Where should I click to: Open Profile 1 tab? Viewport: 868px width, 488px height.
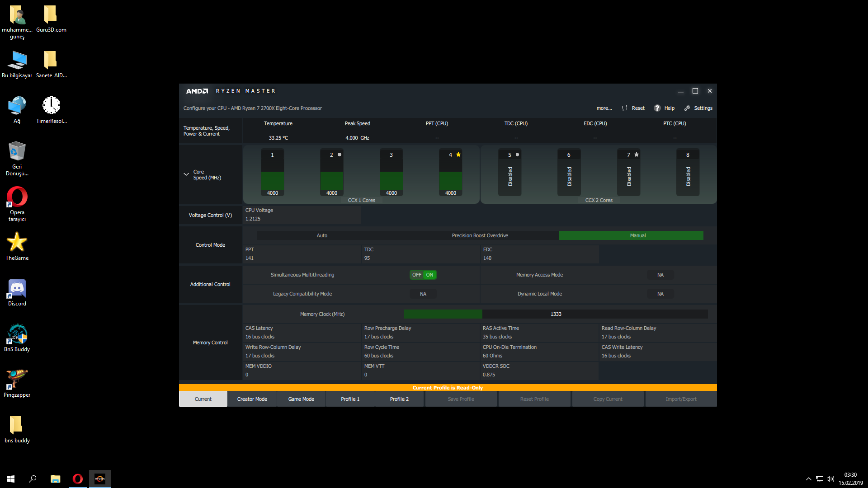coord(350,399)
